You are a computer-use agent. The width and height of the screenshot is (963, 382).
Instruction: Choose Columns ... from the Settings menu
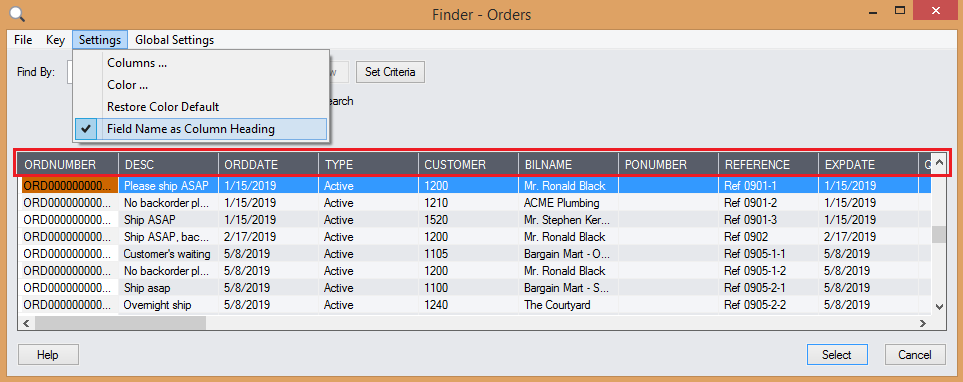click(x=201, y=63)
